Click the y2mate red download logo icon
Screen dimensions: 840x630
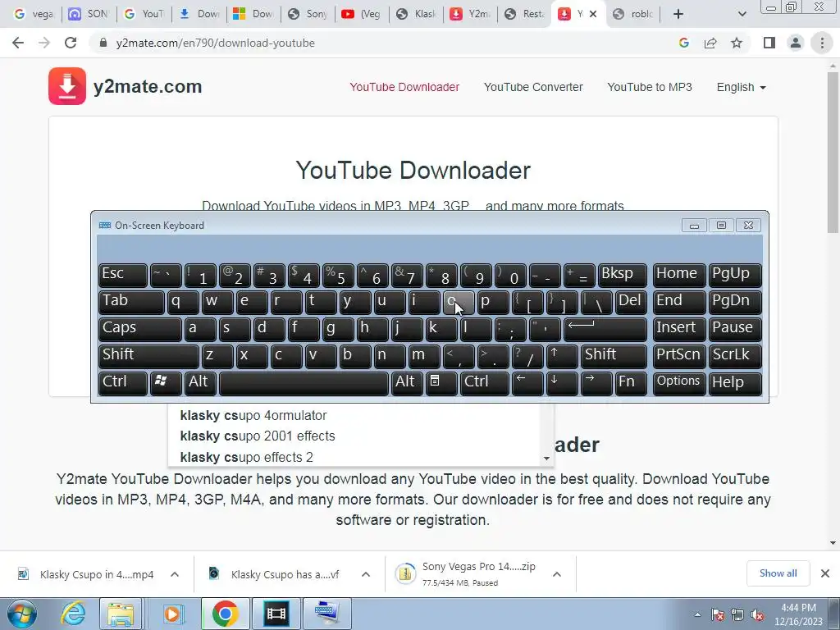67,85
